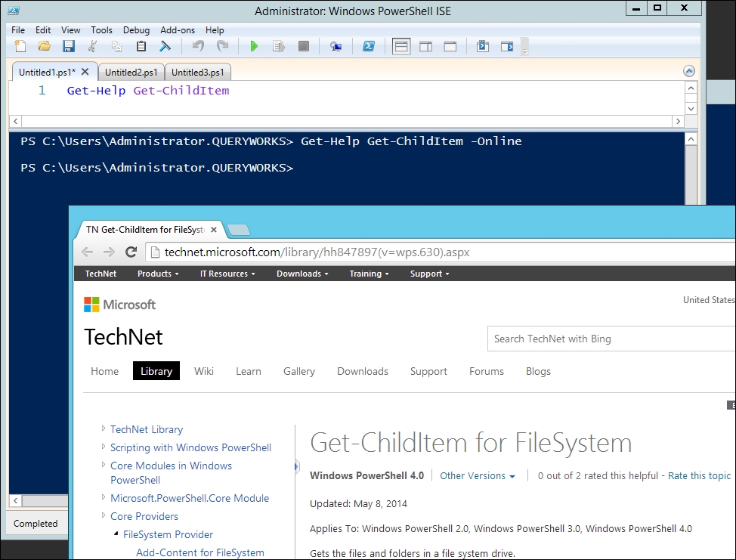Image resolution: width=736 pixels, height=560 pixels.
Task: Show script pane on the right
Action: tap(425, 46)
